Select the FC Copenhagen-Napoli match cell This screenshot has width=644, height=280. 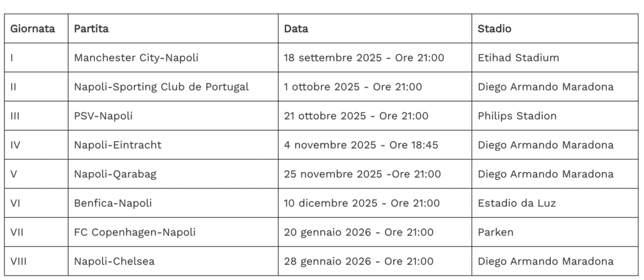coord(135,232)
